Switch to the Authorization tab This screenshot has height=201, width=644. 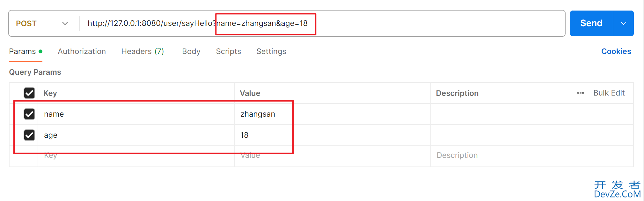(x=82, y=51)
